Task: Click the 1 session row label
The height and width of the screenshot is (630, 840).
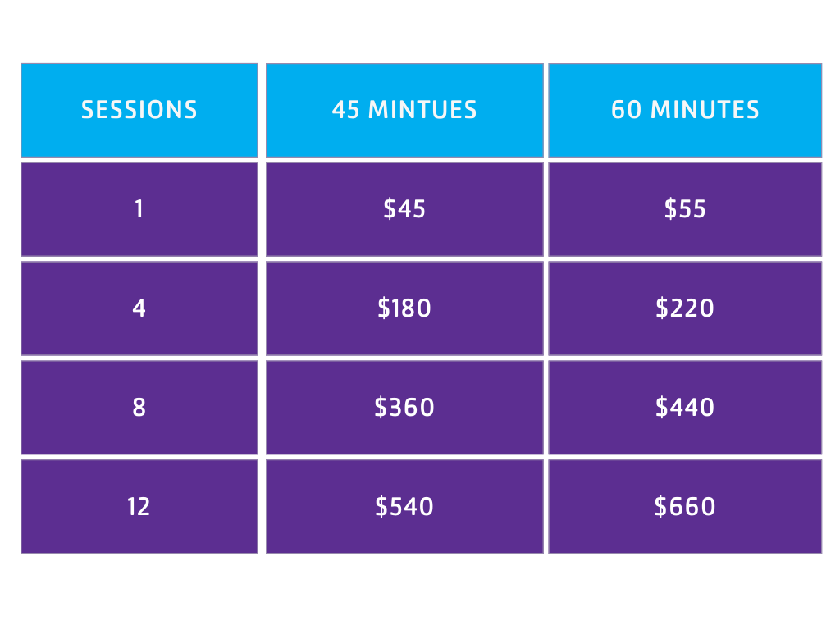Action: [x=139, y=209]
